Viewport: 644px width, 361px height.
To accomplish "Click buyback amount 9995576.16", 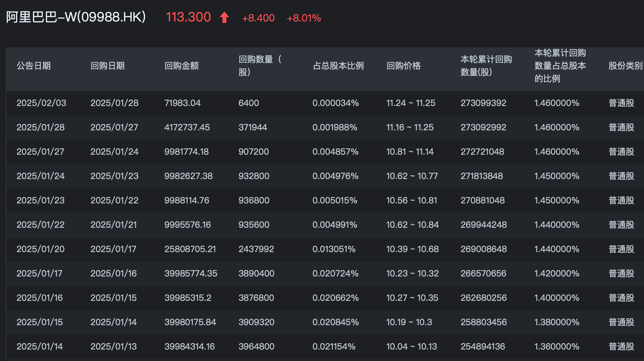I will [187, 225].
